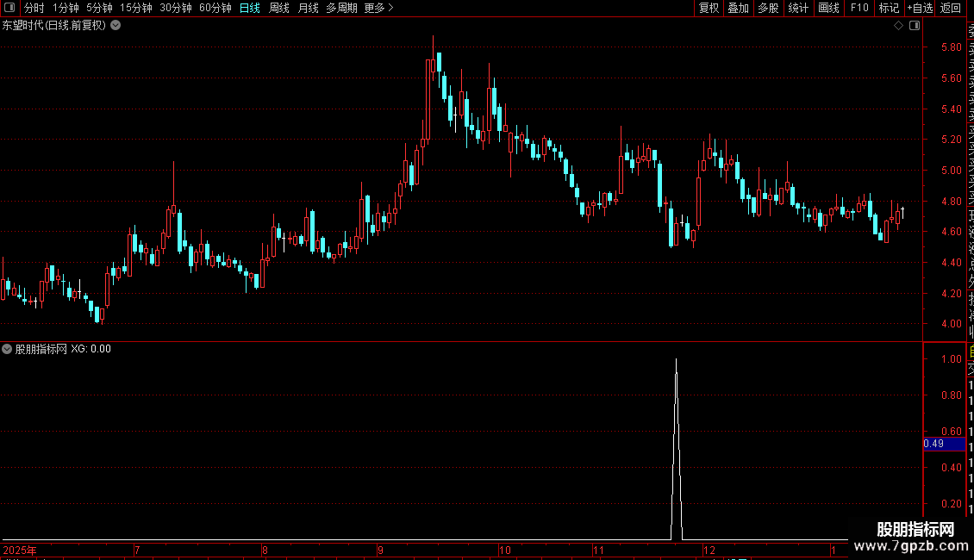Click the diamond icon on main chart

coord(898,26)
